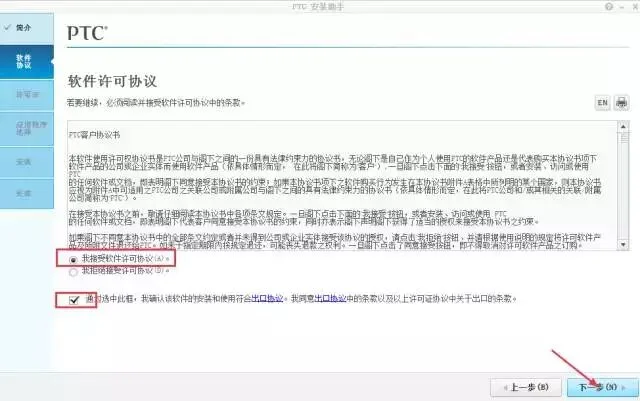The width and height of the screenshot is (640, 401).
Task: Click 上一步 (B) button
Action: [x=526, y=387]
